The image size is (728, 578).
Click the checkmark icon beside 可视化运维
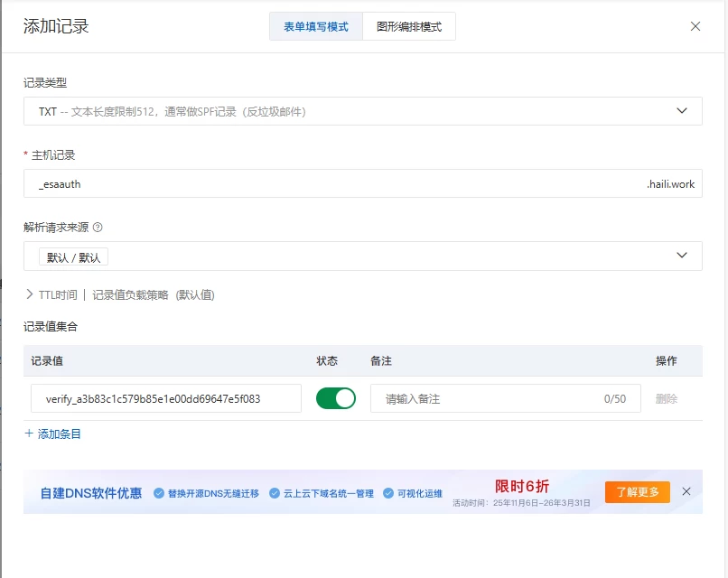(388, 494)
